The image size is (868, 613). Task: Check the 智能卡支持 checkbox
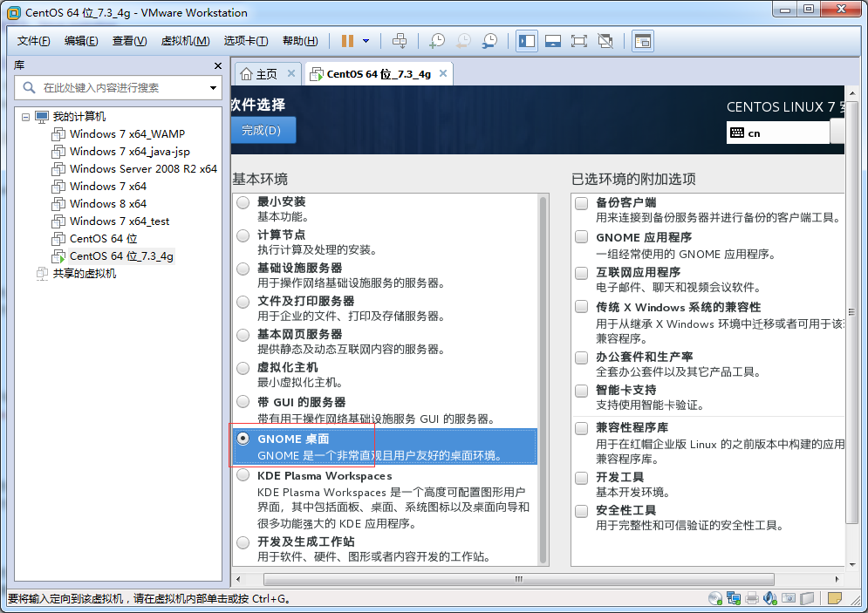point(581,391)
